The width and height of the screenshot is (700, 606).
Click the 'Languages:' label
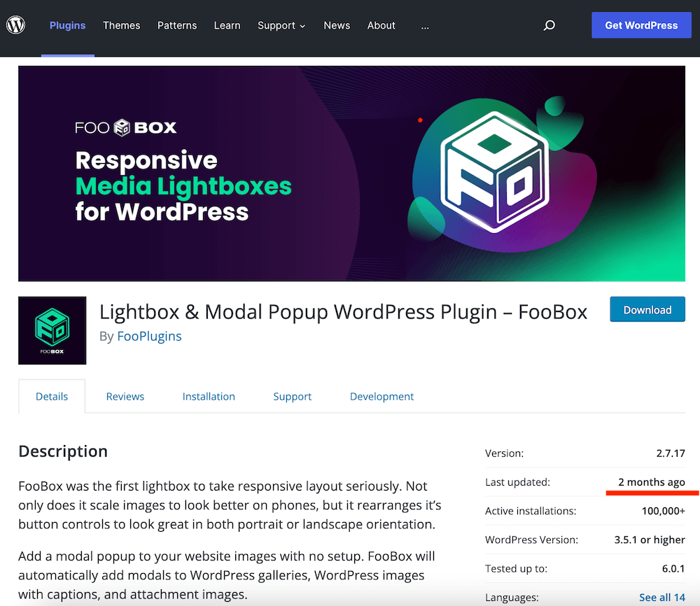click(512, 598)
